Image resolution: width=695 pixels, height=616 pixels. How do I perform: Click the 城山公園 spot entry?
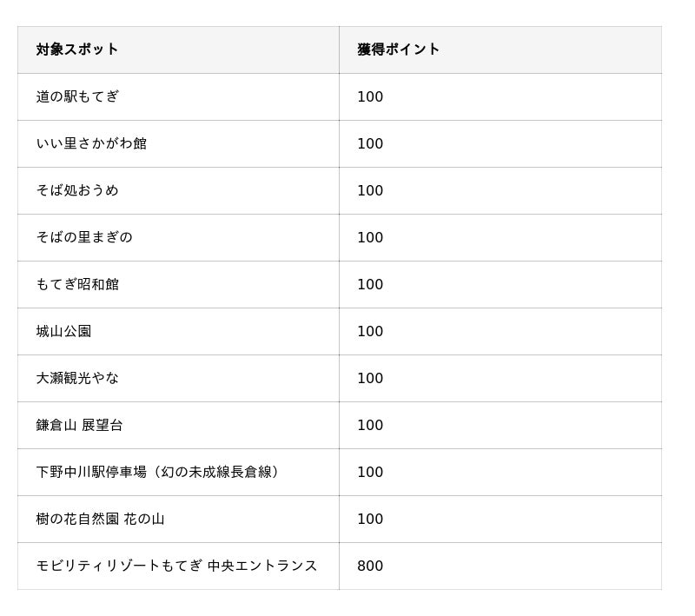[63, 332]
